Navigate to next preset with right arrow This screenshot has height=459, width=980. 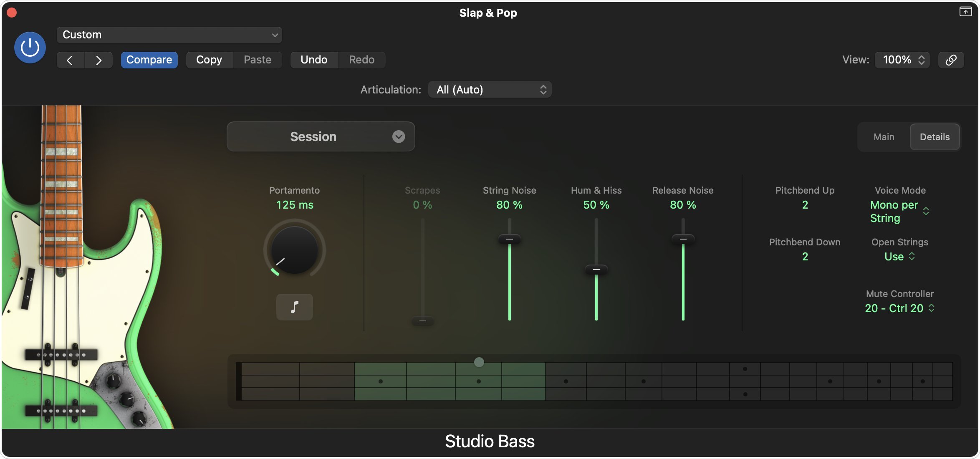tap(99, 60)
